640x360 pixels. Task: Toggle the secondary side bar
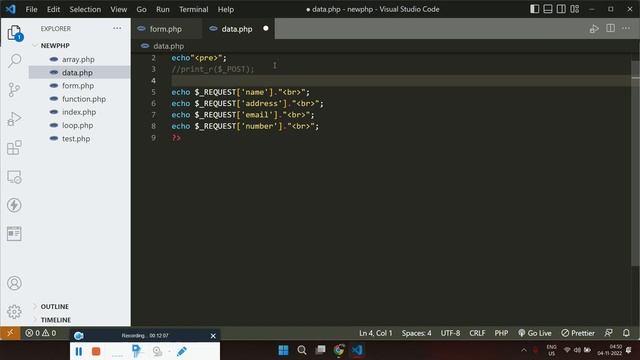coord(561,9)
